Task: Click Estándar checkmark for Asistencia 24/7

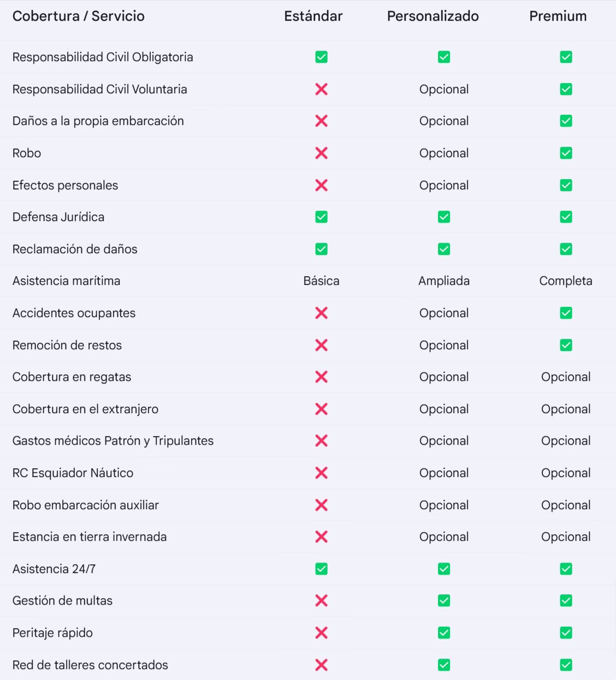Action: point(322,569)
